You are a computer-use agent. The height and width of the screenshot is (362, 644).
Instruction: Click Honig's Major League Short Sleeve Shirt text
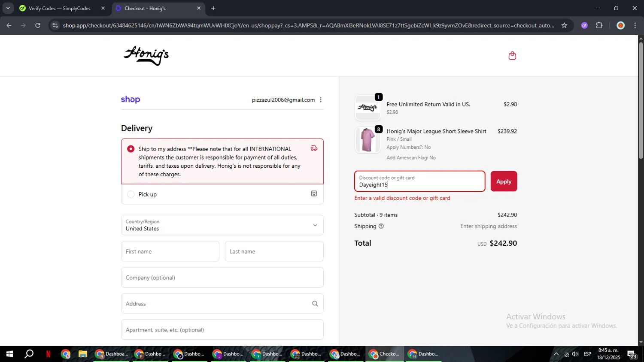tap(436, 131)
